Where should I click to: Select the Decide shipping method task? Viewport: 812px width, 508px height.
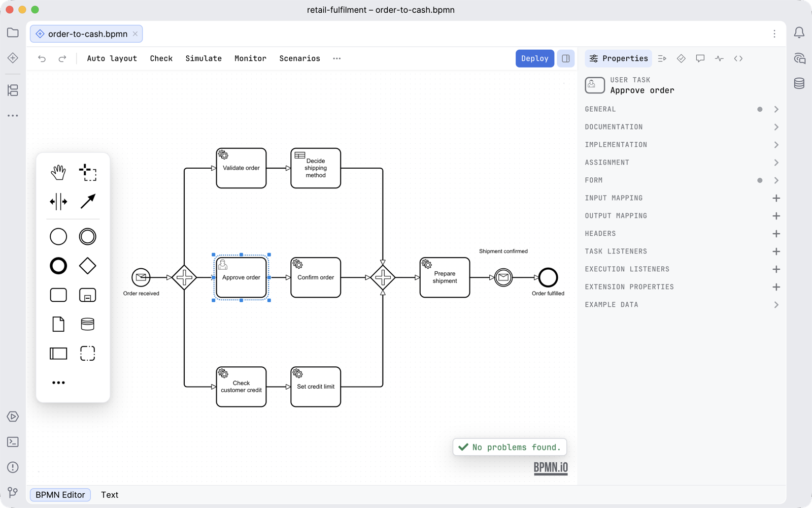[x=316, y=168]
